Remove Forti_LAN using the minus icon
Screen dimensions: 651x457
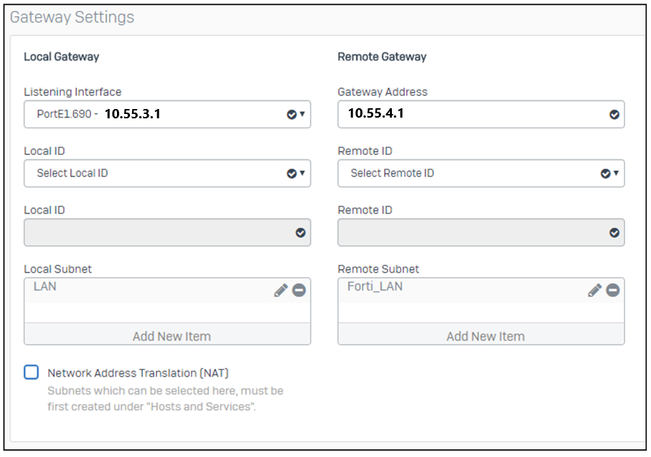613,290
